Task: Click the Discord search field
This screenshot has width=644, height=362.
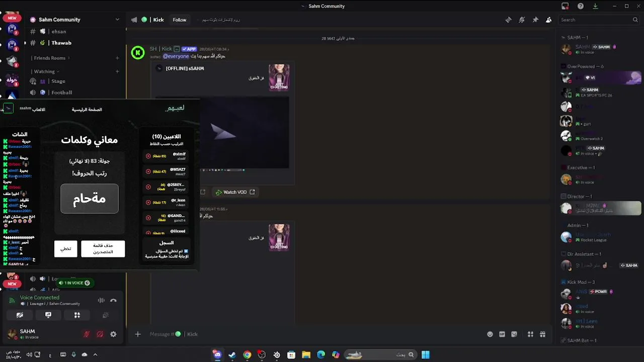Action: click(599, 20)
